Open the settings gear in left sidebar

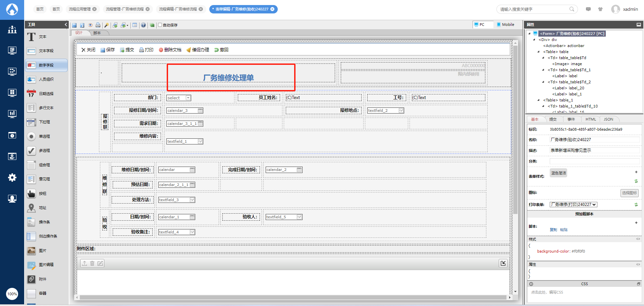pyautogui.click(x=12, y=177)
